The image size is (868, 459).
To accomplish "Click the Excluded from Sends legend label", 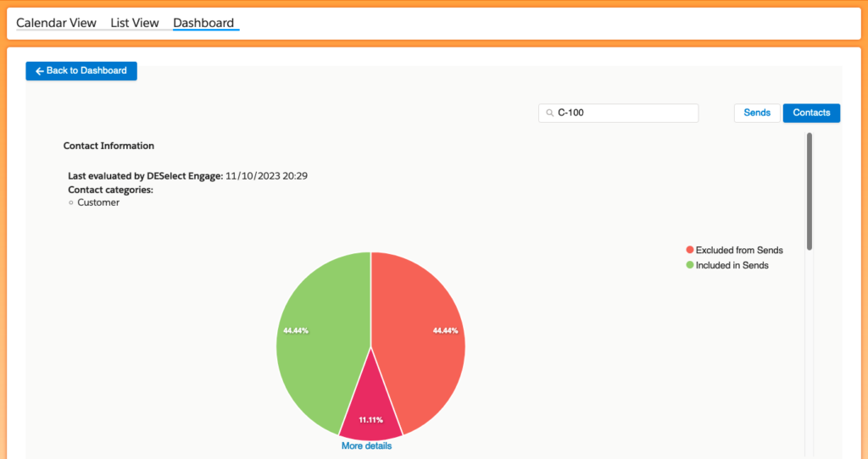I will 739,250.
